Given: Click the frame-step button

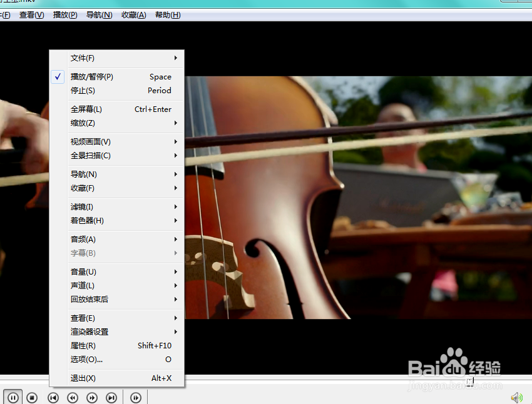Looking at the screenshot, I should pos(136,397).
